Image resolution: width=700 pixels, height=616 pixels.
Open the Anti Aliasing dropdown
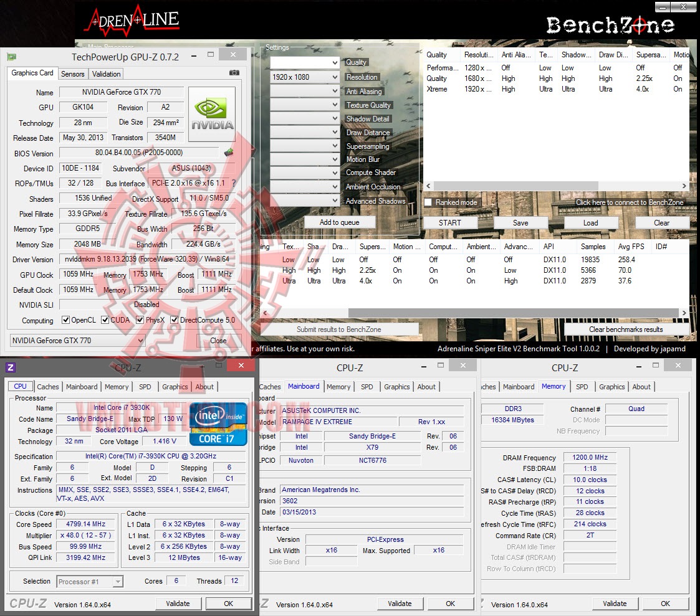pos(305,91)
